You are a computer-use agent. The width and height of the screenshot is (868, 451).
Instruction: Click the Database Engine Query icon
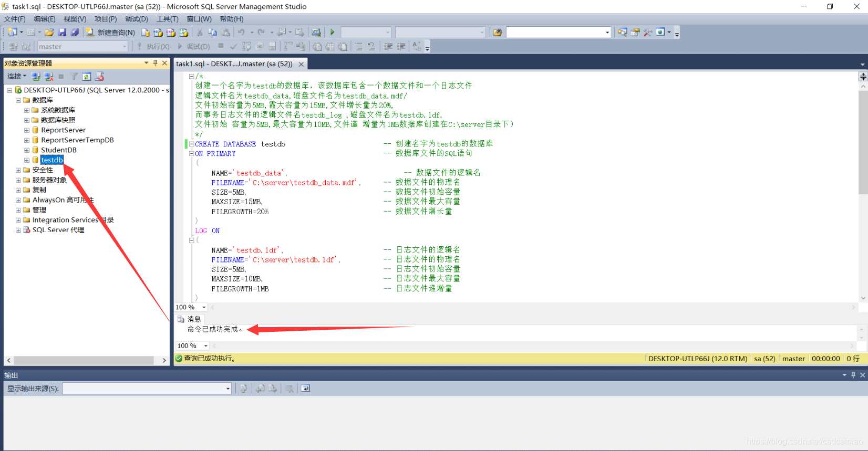click(x=146, y=32)
